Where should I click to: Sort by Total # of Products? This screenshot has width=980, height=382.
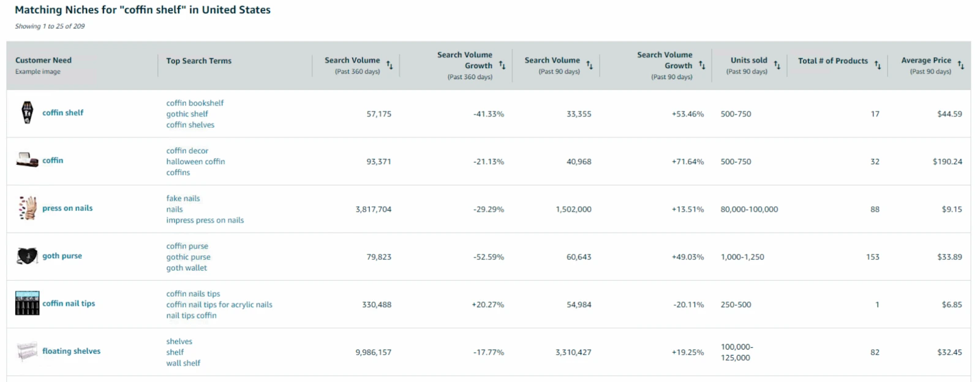tap(877, 65)
